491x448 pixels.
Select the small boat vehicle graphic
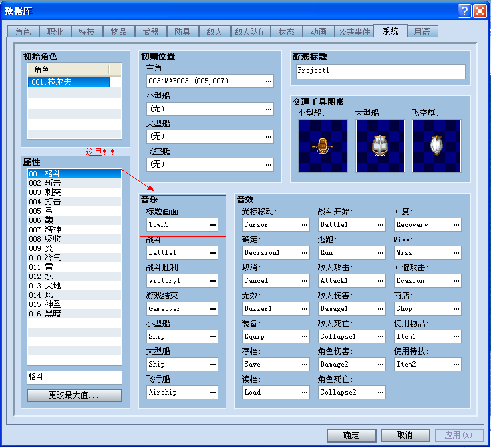point(323,146)
